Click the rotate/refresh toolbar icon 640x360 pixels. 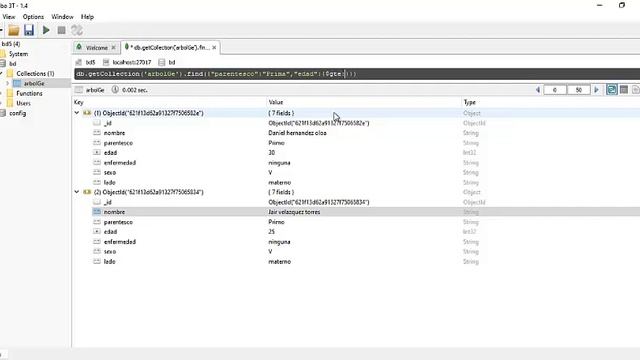click(x=77, y=30)
